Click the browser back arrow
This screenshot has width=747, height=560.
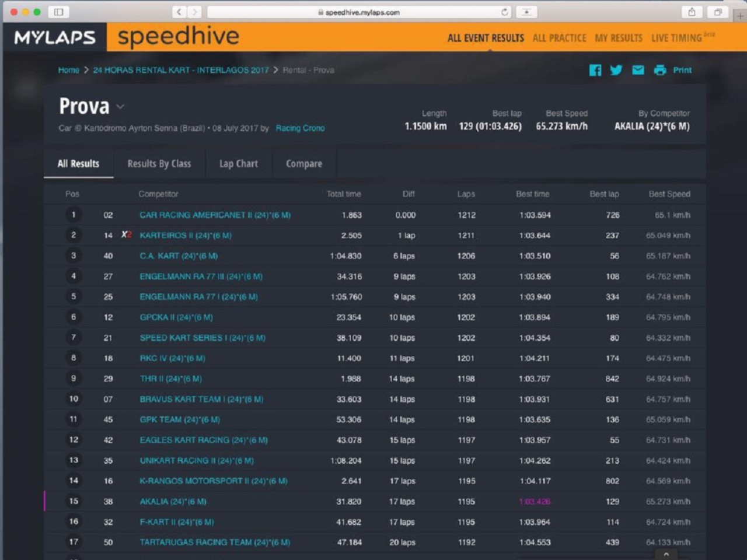pyautogui.click(x=179, y=12)
